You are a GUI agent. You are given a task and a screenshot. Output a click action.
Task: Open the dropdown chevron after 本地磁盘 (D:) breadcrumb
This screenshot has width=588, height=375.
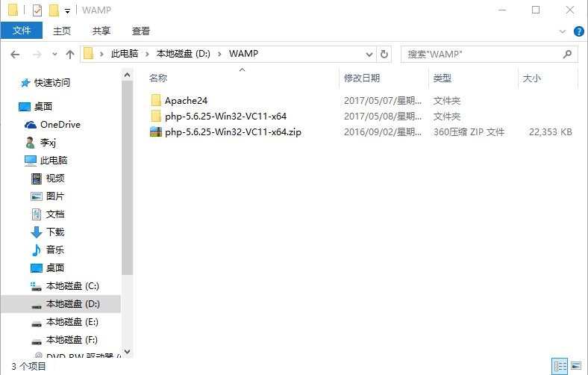coord(219,54)
